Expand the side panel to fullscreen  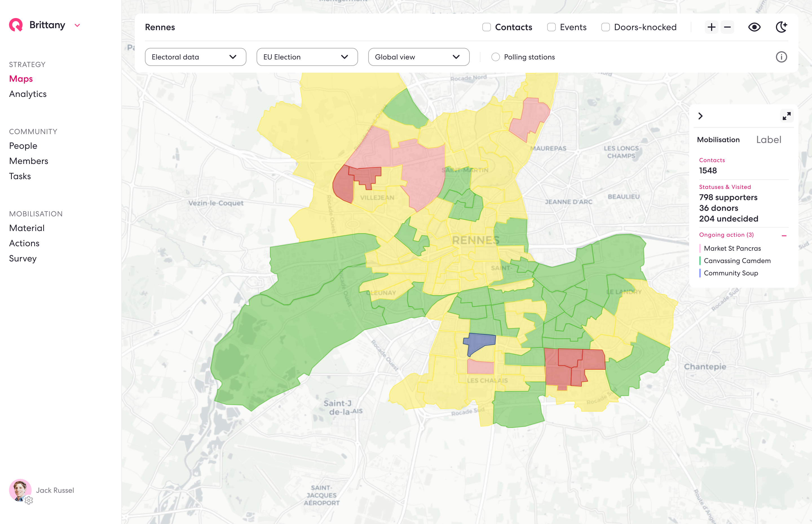pyautogui.click(x=786, y=116)
